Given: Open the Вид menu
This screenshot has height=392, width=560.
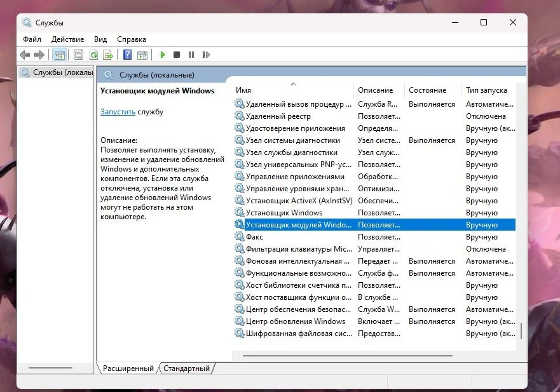Looking at the screenshot, I should pyautogui.click(x=100, y=39).
